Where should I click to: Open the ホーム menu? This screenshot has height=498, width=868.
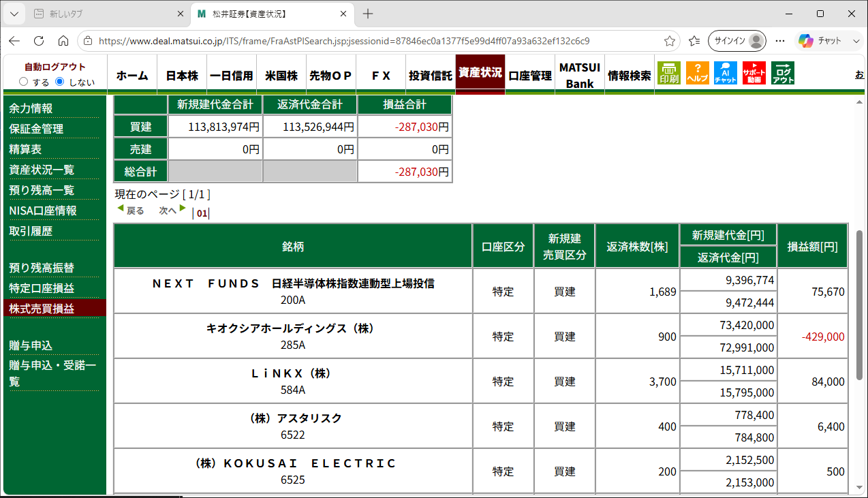[x=132, y=76]
